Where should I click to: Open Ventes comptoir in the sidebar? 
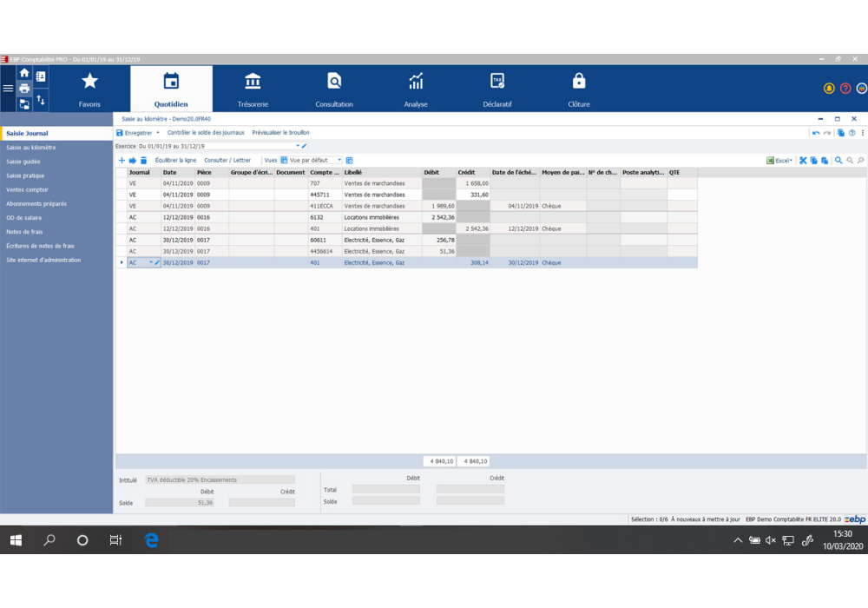click(x=27, y=190)
